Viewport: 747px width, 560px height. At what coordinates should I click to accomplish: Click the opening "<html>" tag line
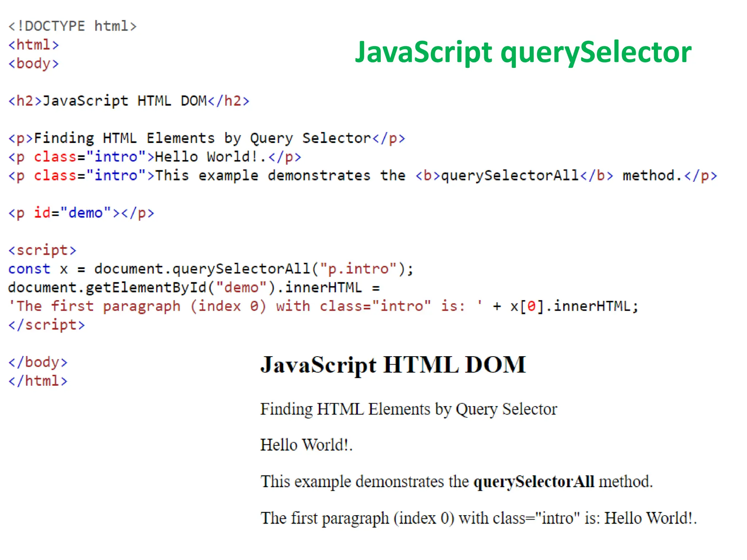pyautogui.click(x=34, y=45)
